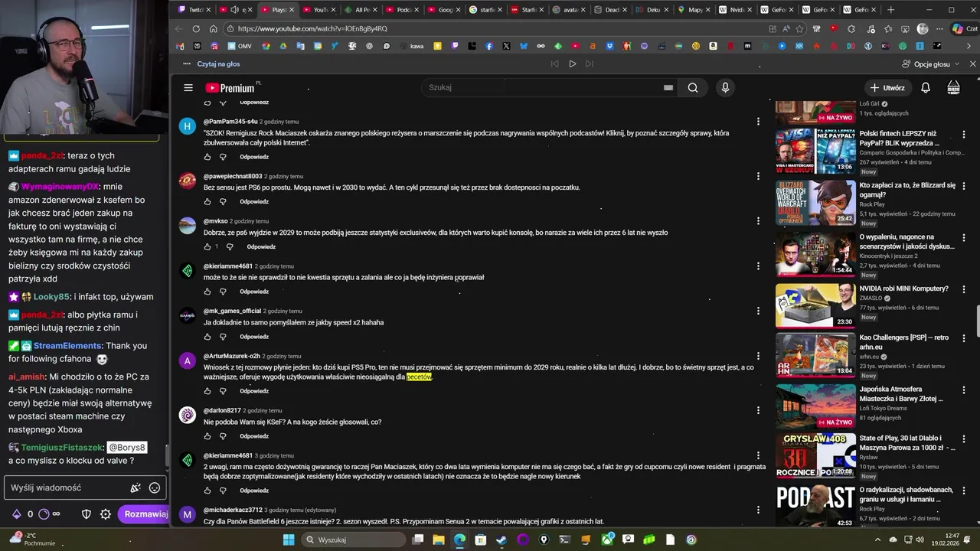Dislike the comment by @mvkso
The image size is (980, 551).
pyautogui.click(x=230, y=247)
